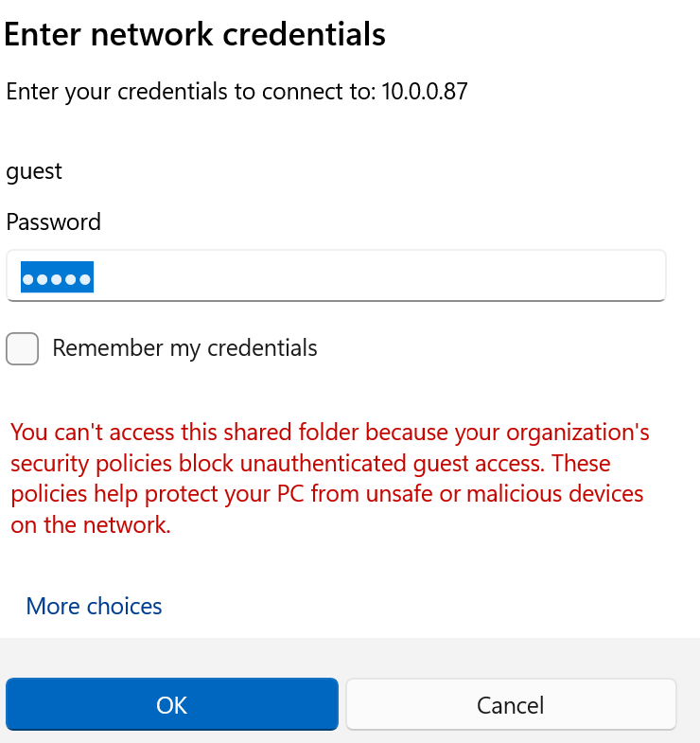Image resolution: width=700 pixels, height=743 pixels.
Task: Click the red error message's first line
Action: click(x=330, y=433)
